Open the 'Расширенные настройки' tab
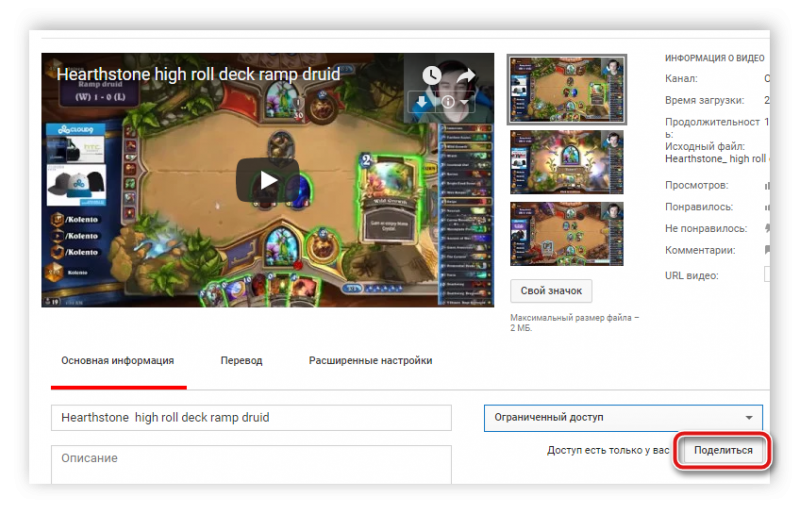This screenshot has width=800, height=514. pyautogui.click(x=370, y=360)
